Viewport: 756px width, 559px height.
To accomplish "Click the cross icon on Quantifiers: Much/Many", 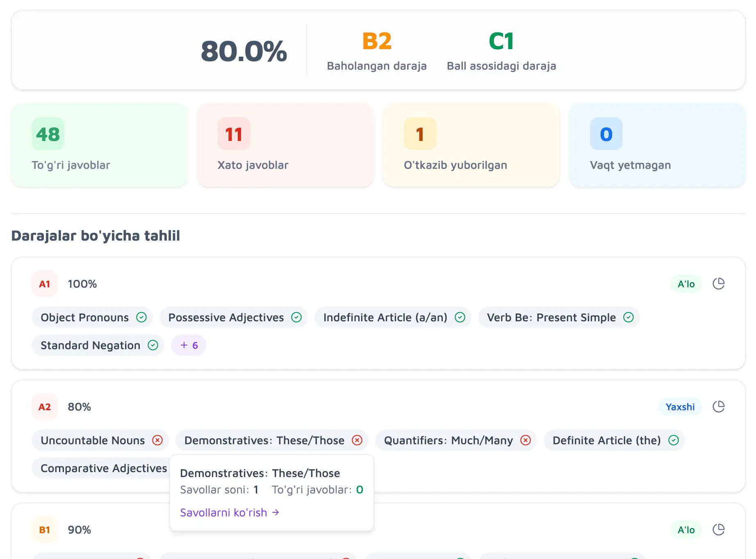I will point(526,440).
